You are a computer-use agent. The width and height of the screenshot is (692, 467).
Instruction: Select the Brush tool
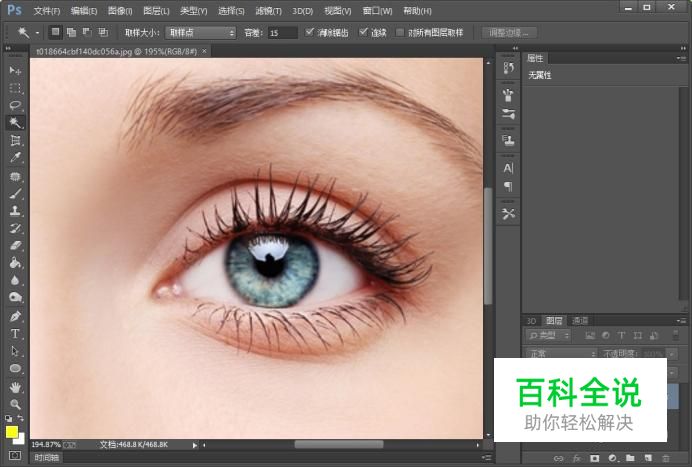pos(15,194)
